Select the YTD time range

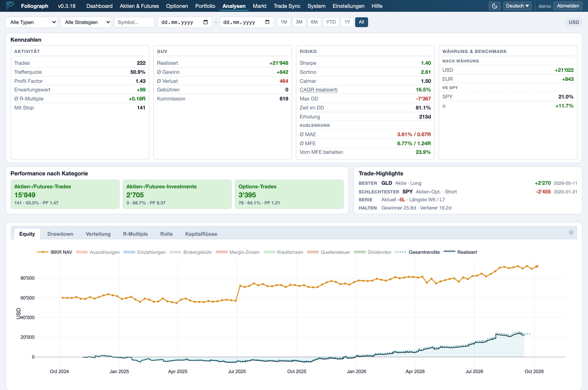(331, 22)
